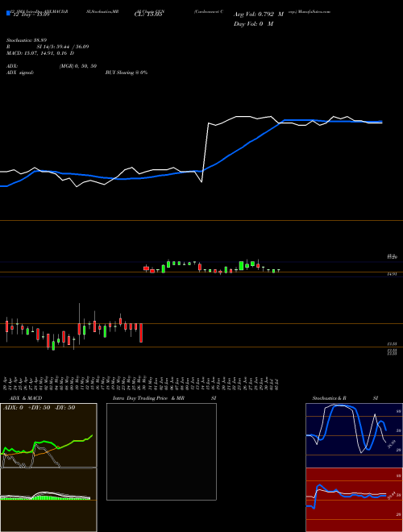Click the 'Stochastics & R' panel title

pos(329,398)
